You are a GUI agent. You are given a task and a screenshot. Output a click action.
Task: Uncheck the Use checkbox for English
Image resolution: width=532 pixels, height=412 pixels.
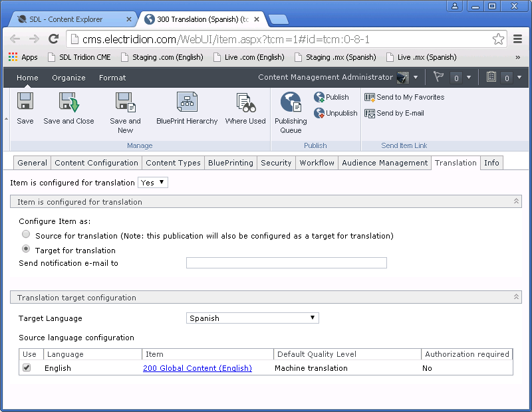[27, 367]
